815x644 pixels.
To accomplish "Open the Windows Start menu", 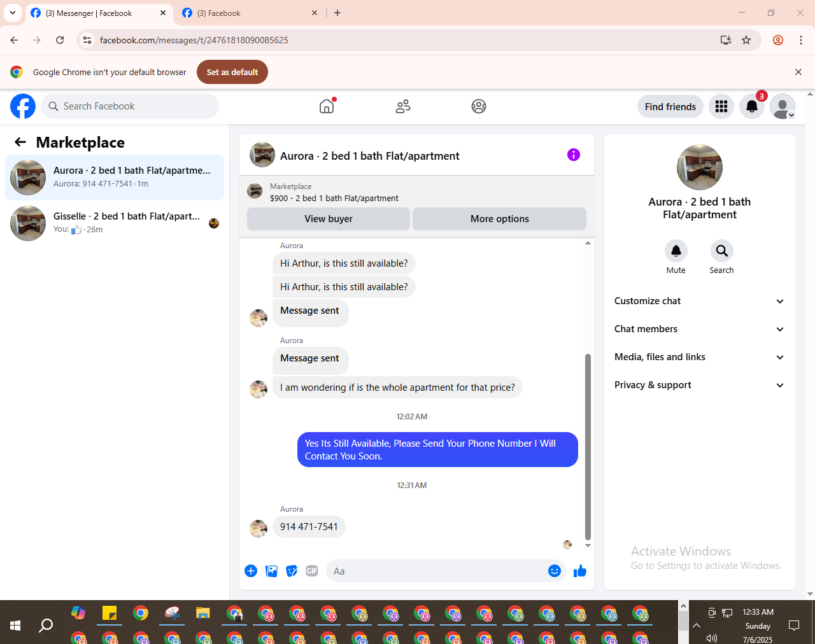I will pyautogui.click(x=15, y=626).
